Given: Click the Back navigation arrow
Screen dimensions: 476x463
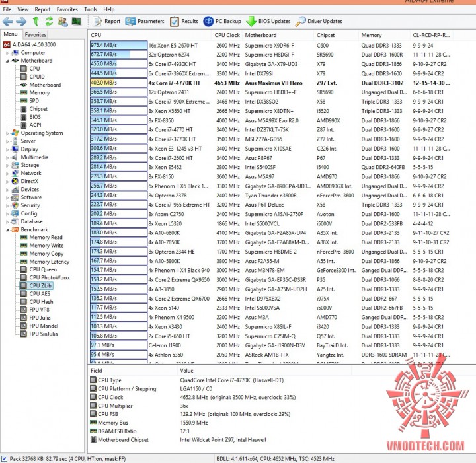Looking at the screenshot, I should point(8,21).
